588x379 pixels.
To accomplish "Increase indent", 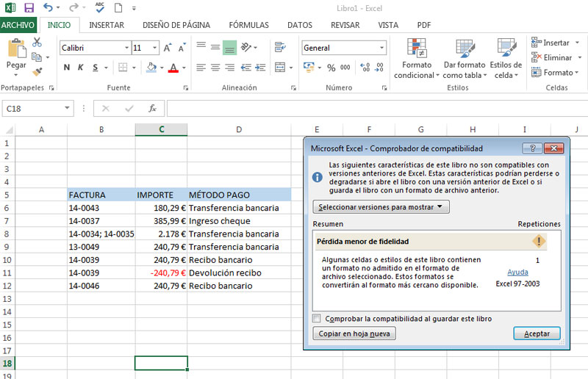I will pyautogui.click(x=260, y=68).
